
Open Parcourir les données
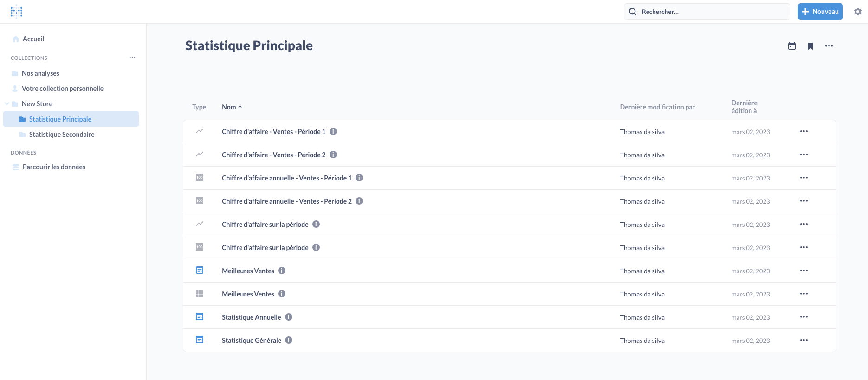coord(54,167)
